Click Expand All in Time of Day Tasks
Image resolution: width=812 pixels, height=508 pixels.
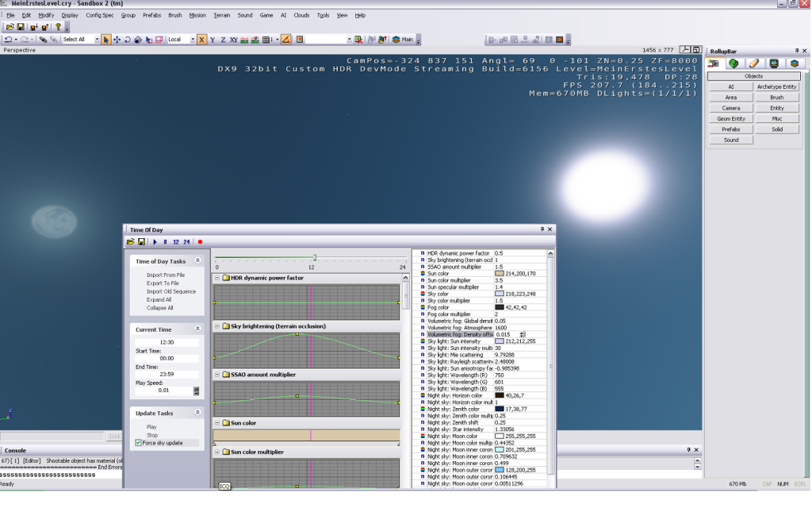(x=159, y=299)
